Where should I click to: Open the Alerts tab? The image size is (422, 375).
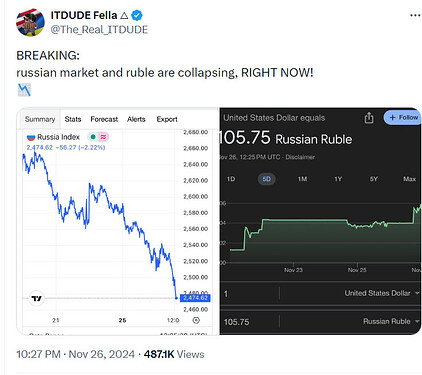point(136,119)
